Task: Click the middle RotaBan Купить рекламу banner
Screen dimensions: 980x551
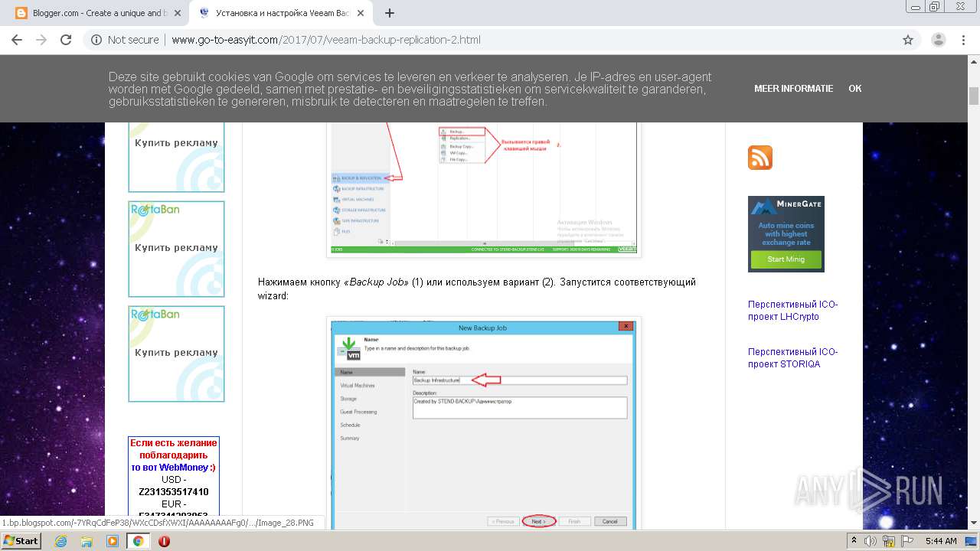Action: click(x=176, y=249)
